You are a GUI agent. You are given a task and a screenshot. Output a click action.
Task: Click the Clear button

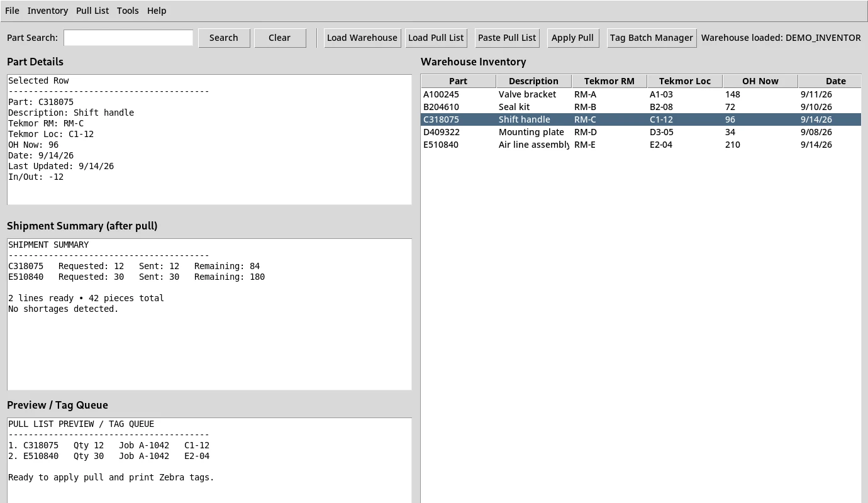280,38
